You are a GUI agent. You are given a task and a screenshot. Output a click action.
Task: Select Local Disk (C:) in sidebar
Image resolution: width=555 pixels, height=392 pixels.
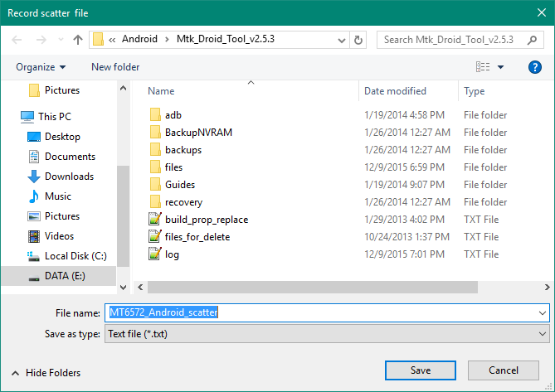(75, 256)
